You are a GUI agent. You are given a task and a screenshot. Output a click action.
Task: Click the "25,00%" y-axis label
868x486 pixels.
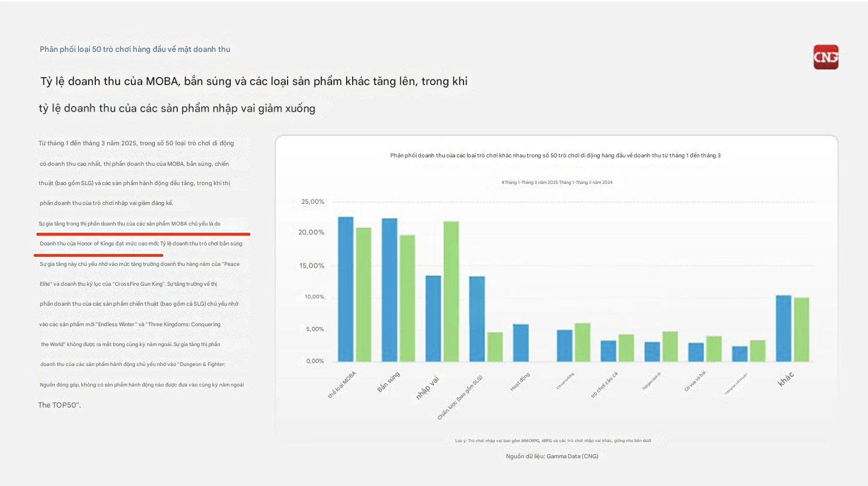tap(313, 201)
